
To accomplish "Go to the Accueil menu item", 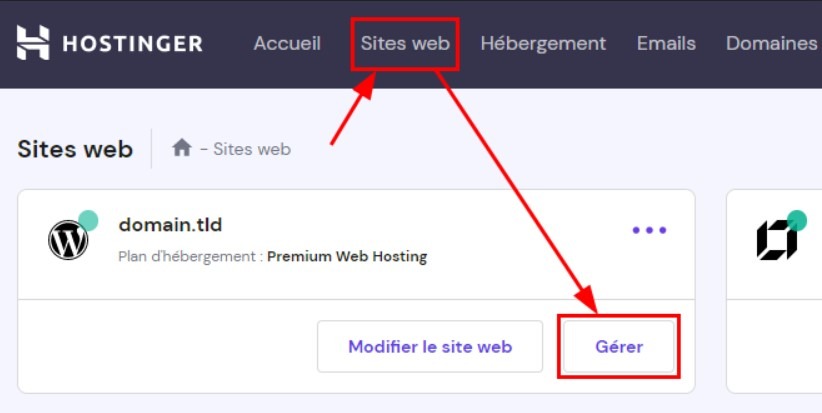I will pyautogui.click(x=287, y=43).
